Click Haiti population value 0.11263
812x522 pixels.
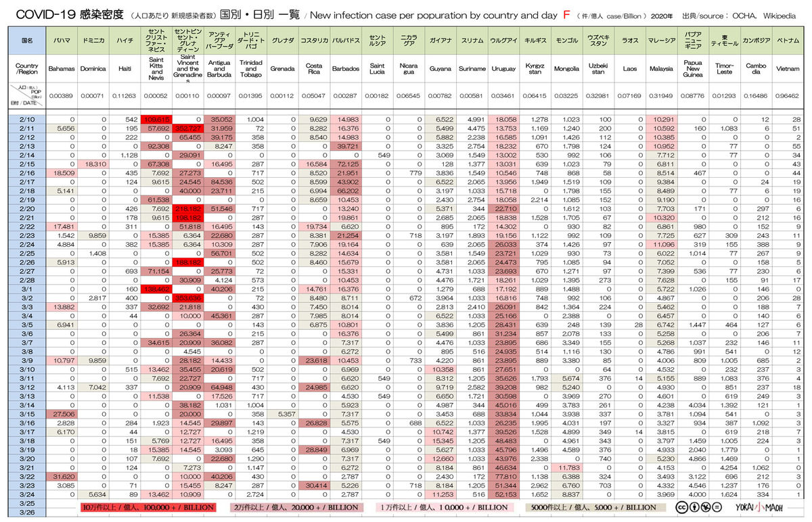click(124, 97)
